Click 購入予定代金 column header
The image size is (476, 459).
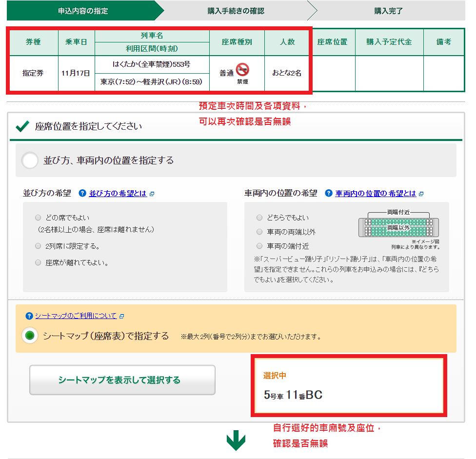(x=389, y=42)
